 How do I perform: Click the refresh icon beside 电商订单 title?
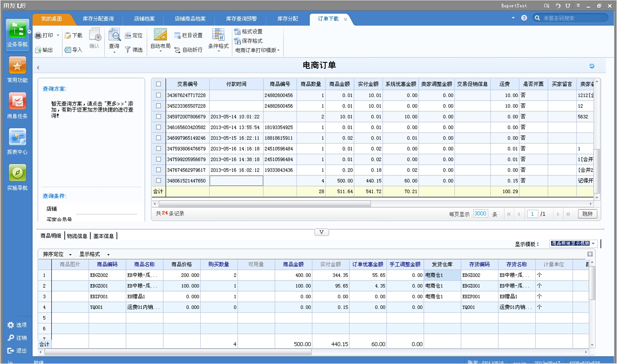tap(592, 66)
